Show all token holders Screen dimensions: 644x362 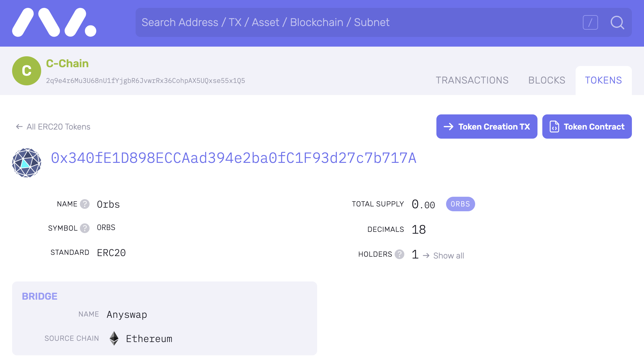click(x=443, y=255)
